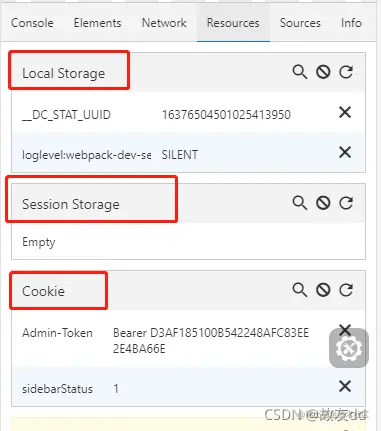Open the Elements tab
This screenshot has height=431, width=381.
coord(97,23)
